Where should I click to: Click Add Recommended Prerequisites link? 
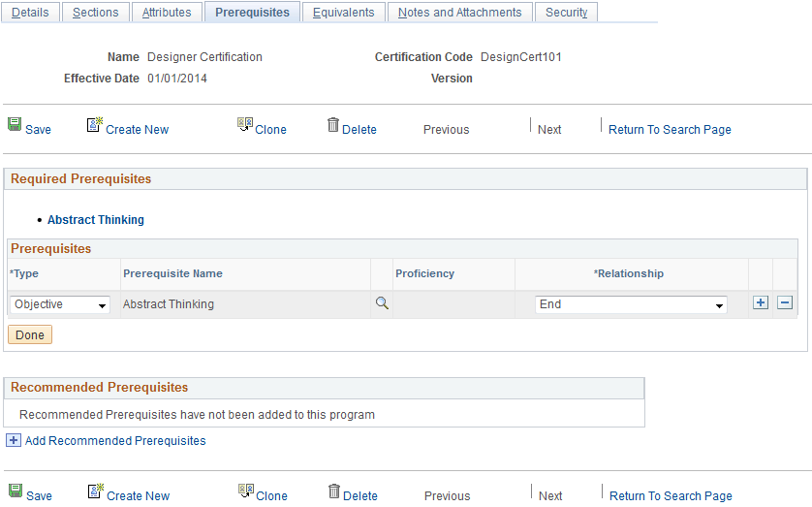point(115,441)
